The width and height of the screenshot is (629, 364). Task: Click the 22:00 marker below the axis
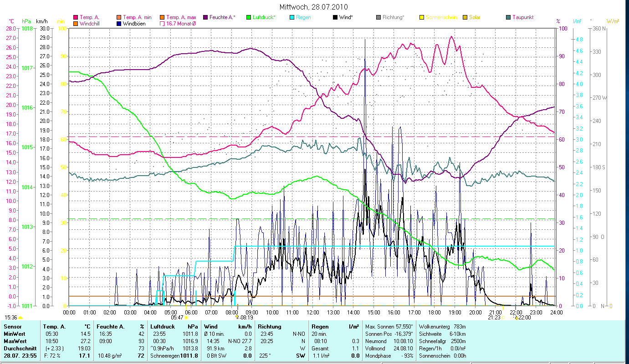516,318
